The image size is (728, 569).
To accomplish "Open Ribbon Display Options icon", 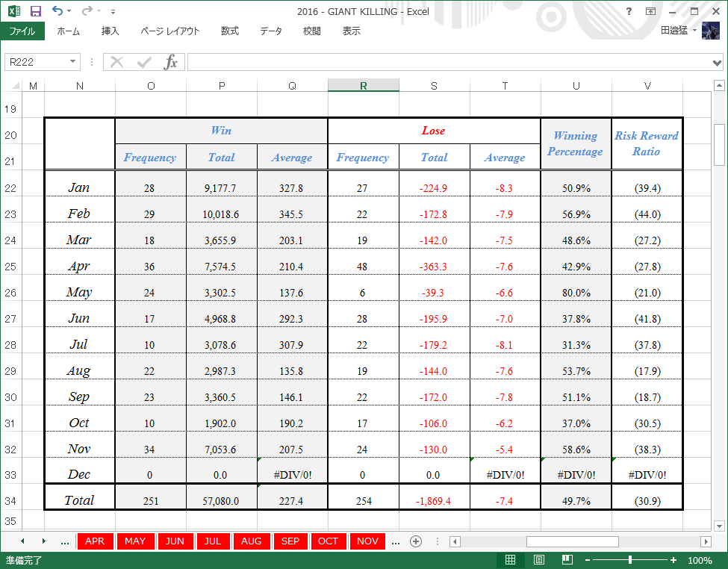I will tap(650, 11).
